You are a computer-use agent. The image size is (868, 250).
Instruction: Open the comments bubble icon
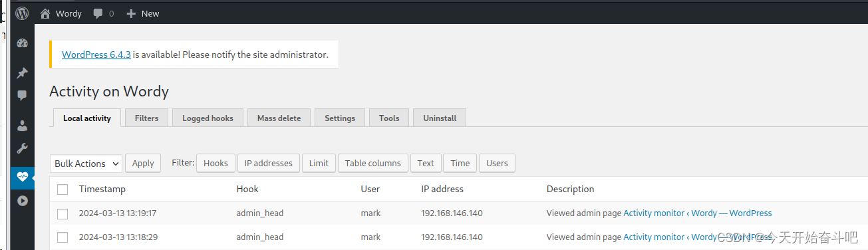coord(98,13)
